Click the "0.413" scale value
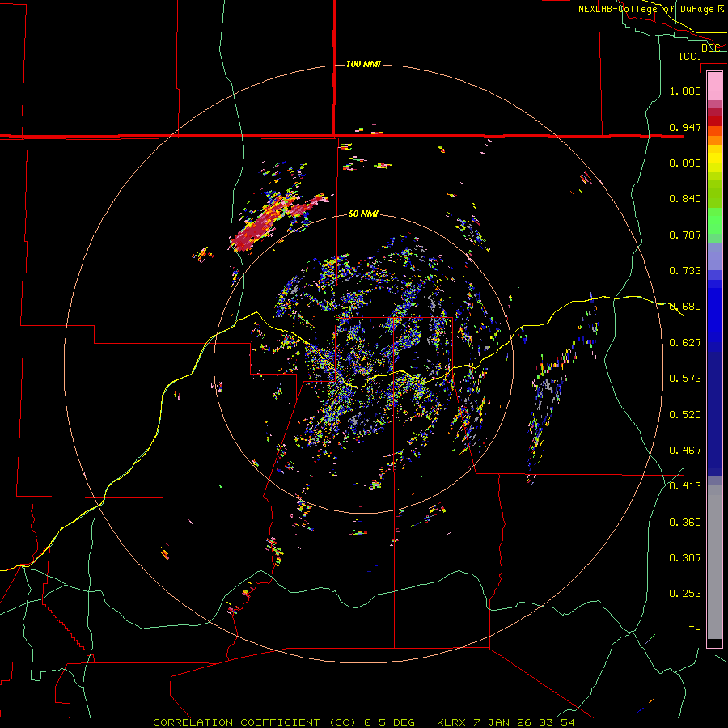This screenshot has height=728, width=728. pos(685,486)
